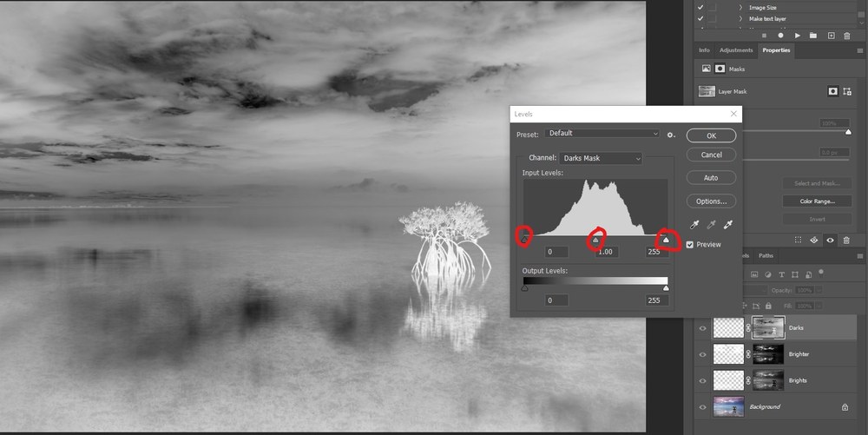Toggle the Image Size action step checkmark

coord(700,8)
